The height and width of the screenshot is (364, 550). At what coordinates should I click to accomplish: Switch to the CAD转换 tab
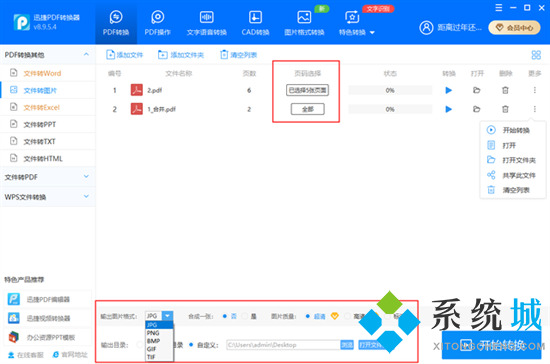pos(255,23)
